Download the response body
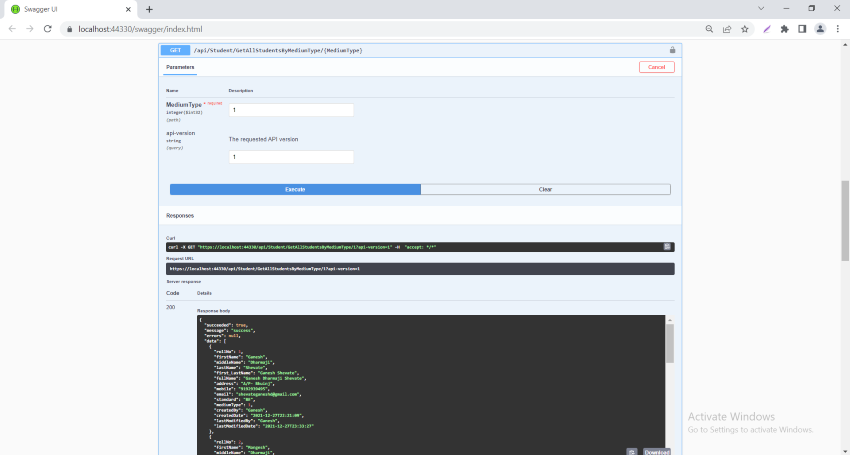 coord(655,452)
